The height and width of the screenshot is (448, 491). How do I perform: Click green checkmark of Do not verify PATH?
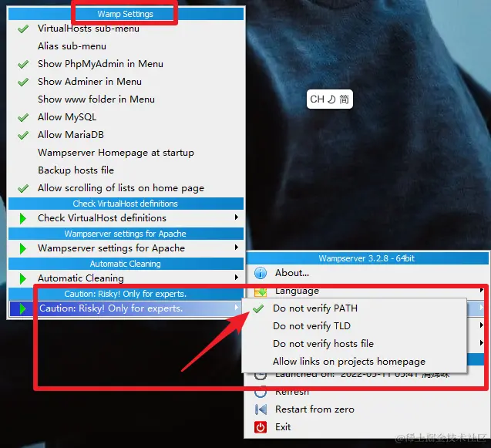click(x=258, y=308)
